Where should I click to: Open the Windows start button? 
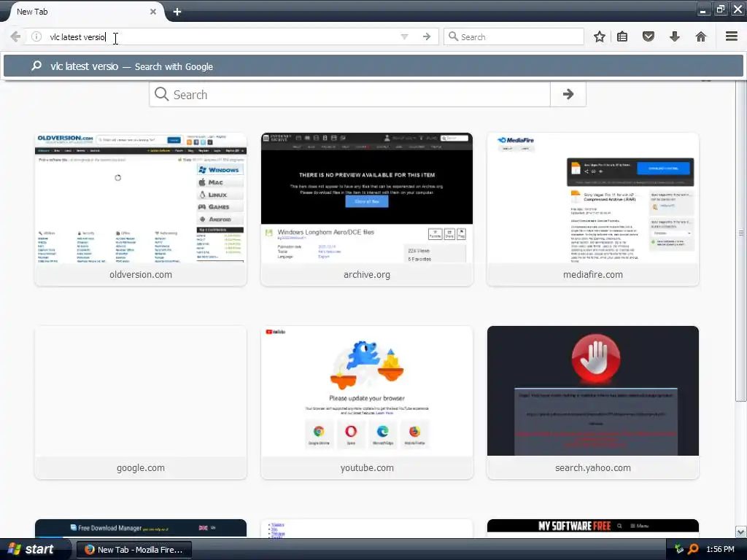click(34, 549)
